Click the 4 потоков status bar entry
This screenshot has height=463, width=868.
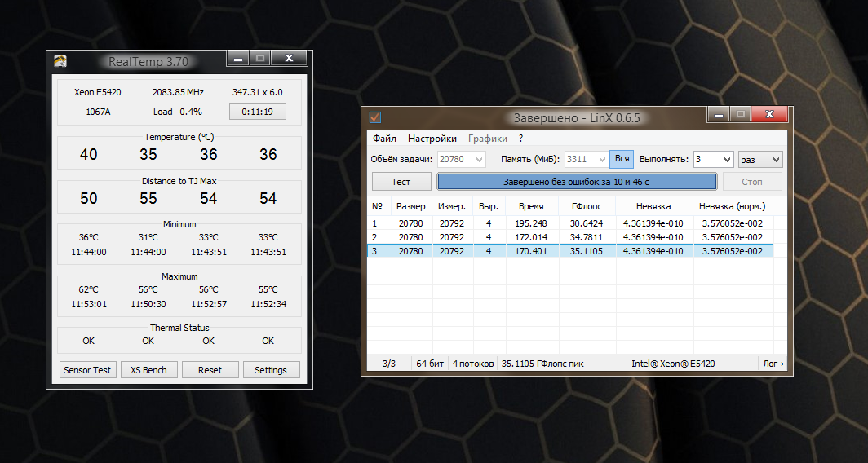pos(473,364)
